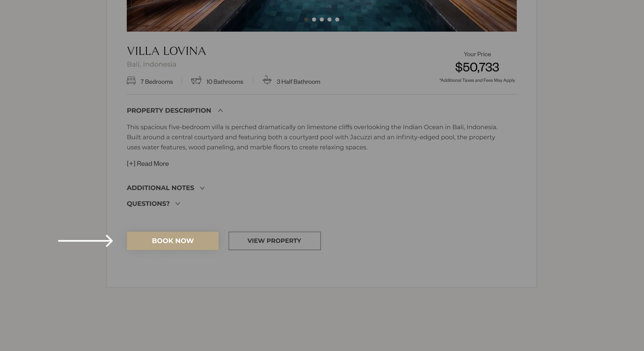644x351 pixels.
Task: Click the Additional Notes heading text
Action: pos(160,188)
